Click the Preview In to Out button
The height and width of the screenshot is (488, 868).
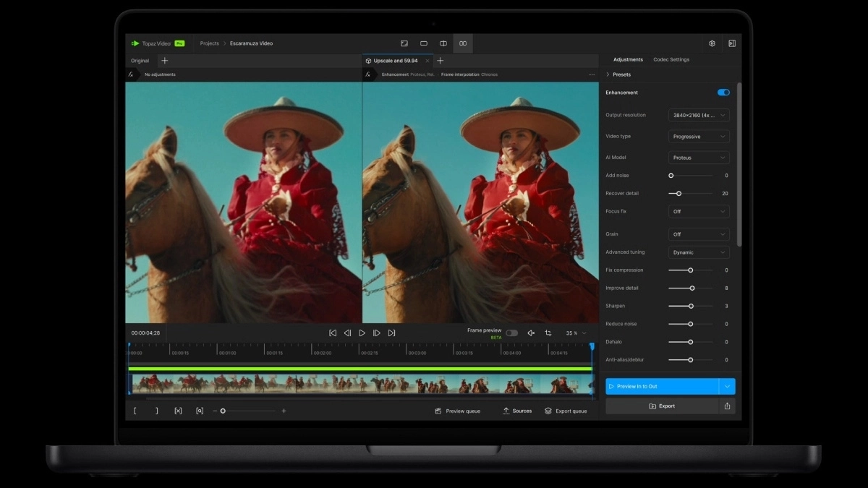[663, 386]
